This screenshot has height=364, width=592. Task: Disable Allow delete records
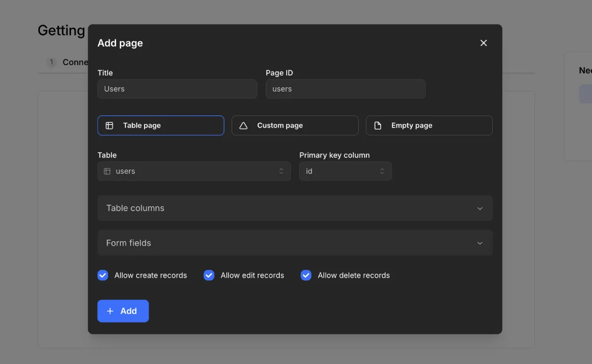pos(306,275)
